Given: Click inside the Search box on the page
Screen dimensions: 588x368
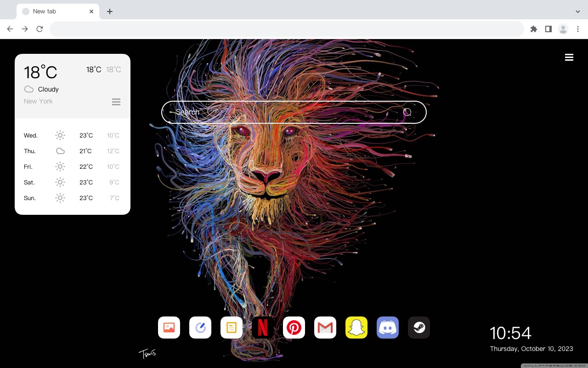Looking at the screenshot, I should [x=294, y=112].
